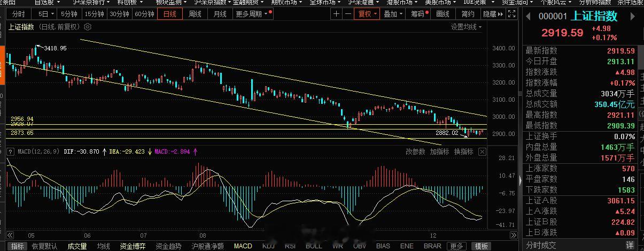644x251 pixels.
Task: Click 恢复默认 in bottom bar
Action: pyautogui.click(x=44, y=246)
